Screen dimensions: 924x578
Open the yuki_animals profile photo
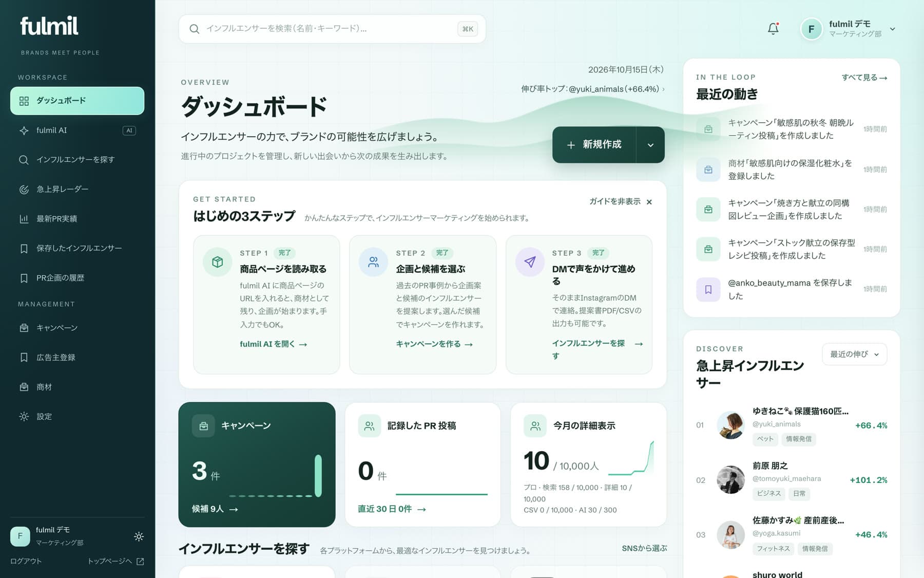click(730, 425)
